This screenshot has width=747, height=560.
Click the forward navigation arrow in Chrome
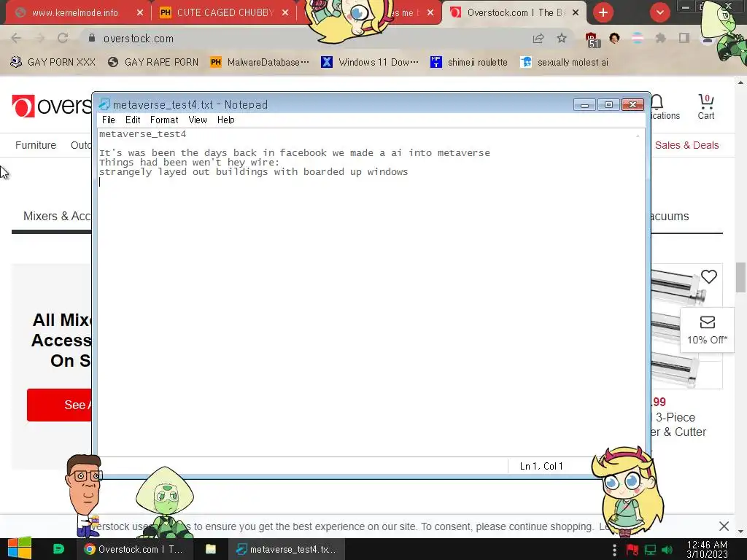[x=39, y=39]
